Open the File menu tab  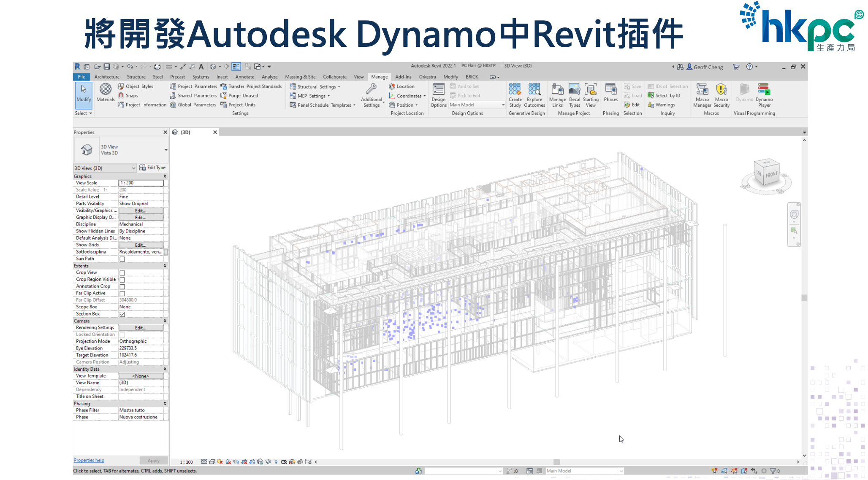click(x=81, y=77)
